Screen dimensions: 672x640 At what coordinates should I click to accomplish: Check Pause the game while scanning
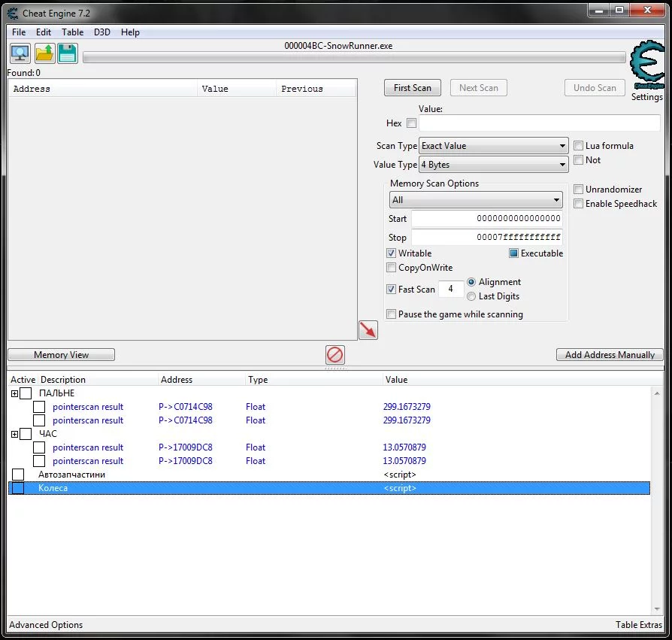[391, 314]
